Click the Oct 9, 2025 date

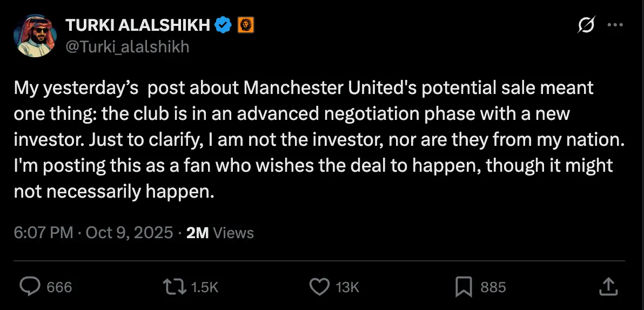point(130,233)
